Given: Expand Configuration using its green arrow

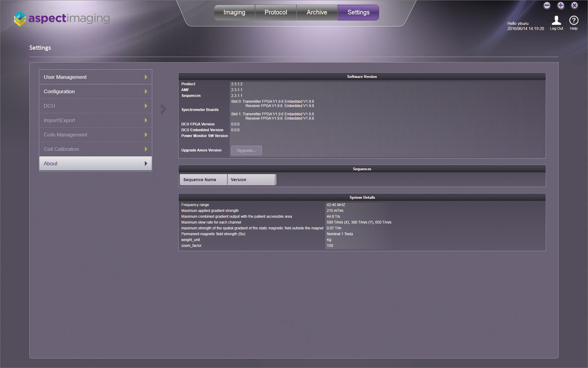Looking at the screenshot, I should (x=146, y=92).
